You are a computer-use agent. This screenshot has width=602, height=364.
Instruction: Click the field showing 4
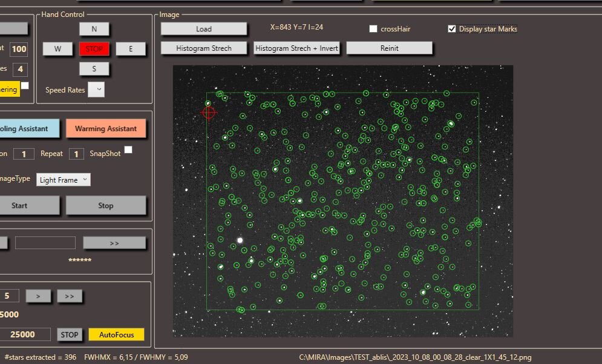click(x=20, y=69)
